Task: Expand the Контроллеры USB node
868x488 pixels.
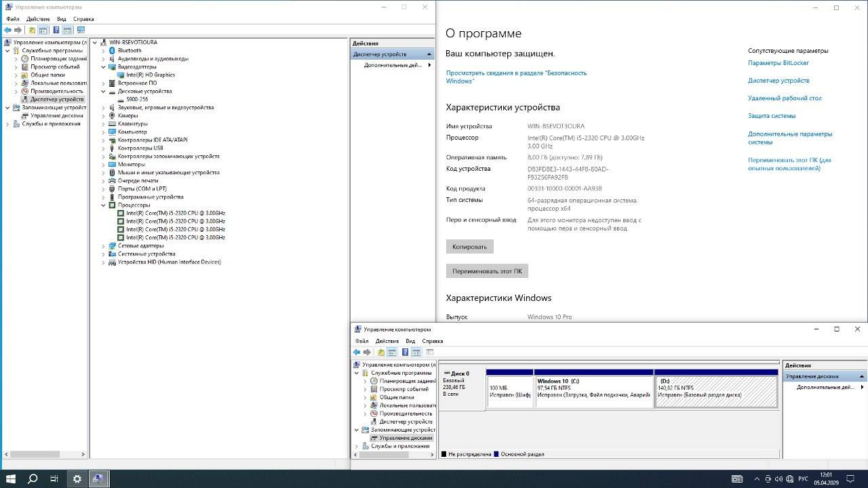Action: coord(104,148)
